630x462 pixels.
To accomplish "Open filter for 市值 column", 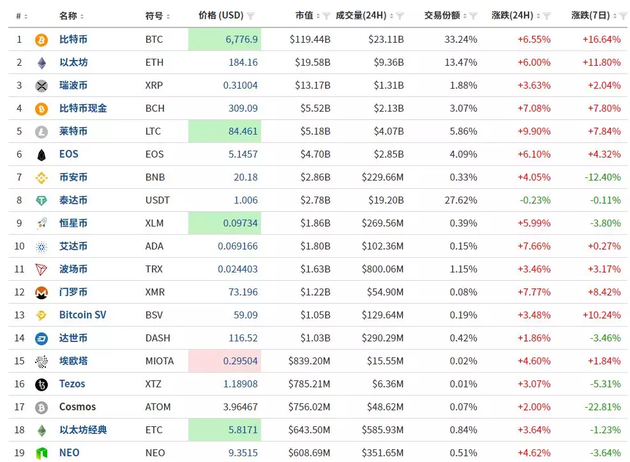I will point(326,16).
